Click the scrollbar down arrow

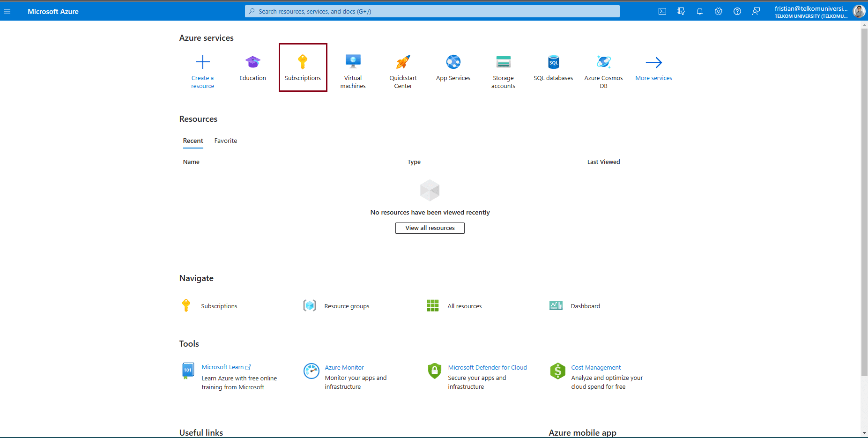[864, 433]
